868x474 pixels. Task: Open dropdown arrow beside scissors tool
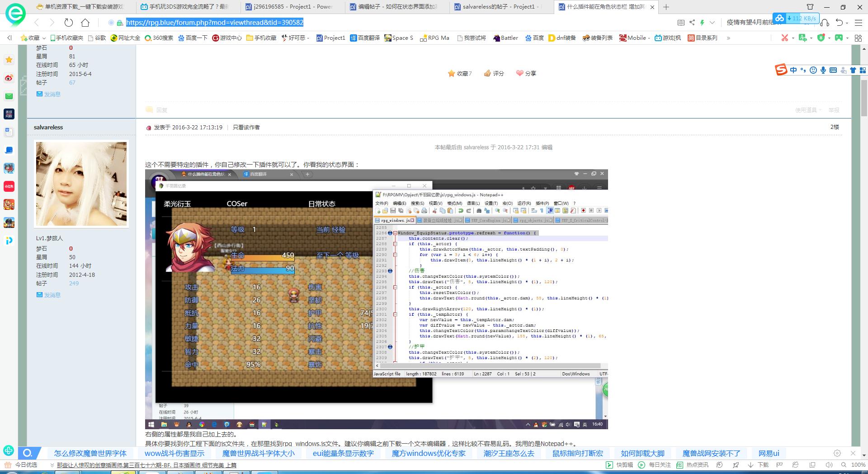pos(793,38)
